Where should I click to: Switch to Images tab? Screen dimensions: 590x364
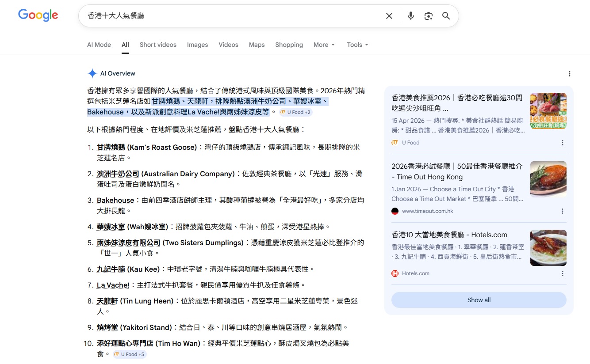click(197, 45)
